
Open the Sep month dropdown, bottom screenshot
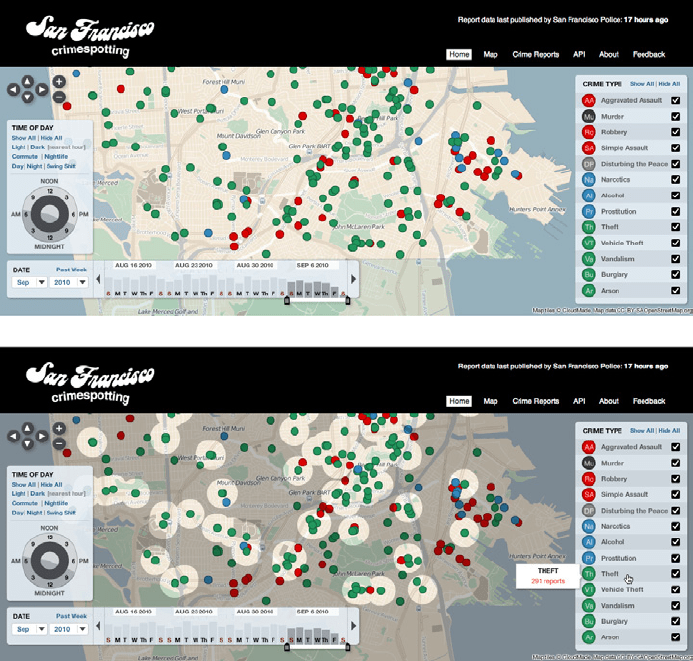29,629
